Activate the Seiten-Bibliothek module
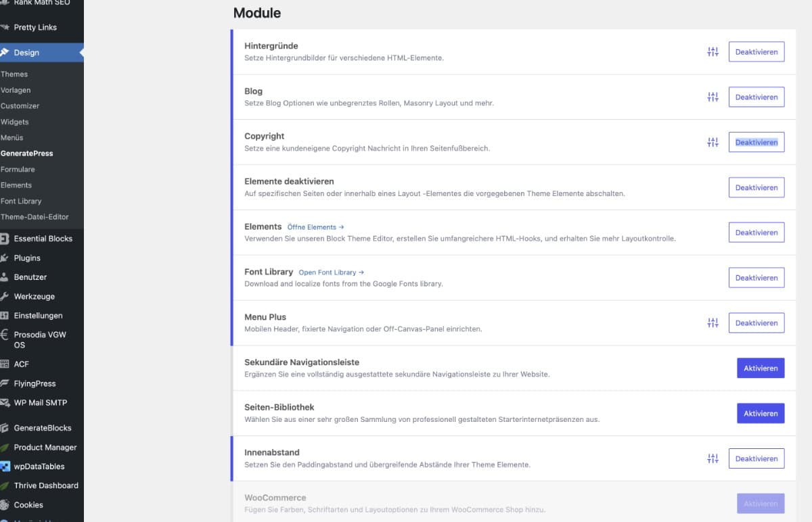 760,413
